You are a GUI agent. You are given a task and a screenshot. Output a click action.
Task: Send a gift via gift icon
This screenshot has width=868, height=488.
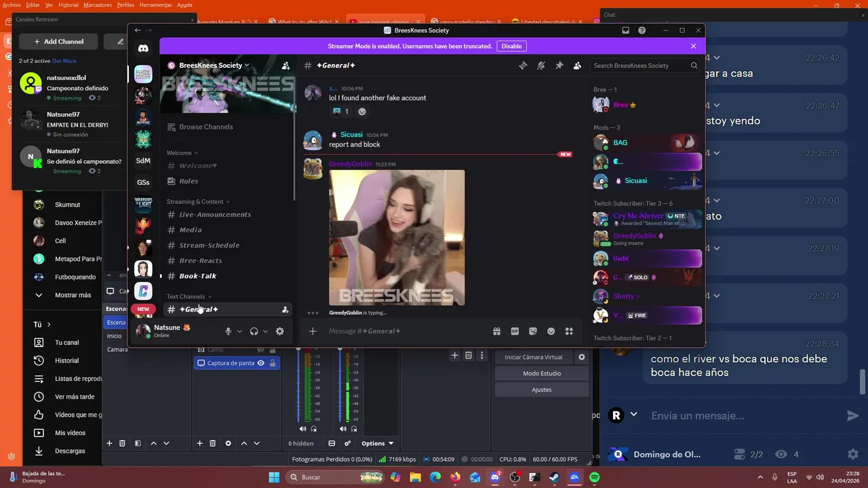(x=496, y=331)
